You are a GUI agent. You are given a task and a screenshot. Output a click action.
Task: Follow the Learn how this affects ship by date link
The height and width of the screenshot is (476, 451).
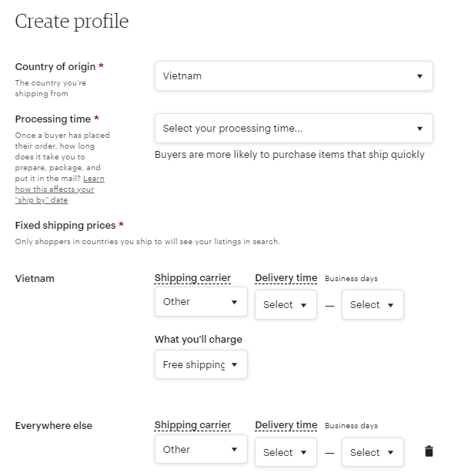click(x=59, y=189)
